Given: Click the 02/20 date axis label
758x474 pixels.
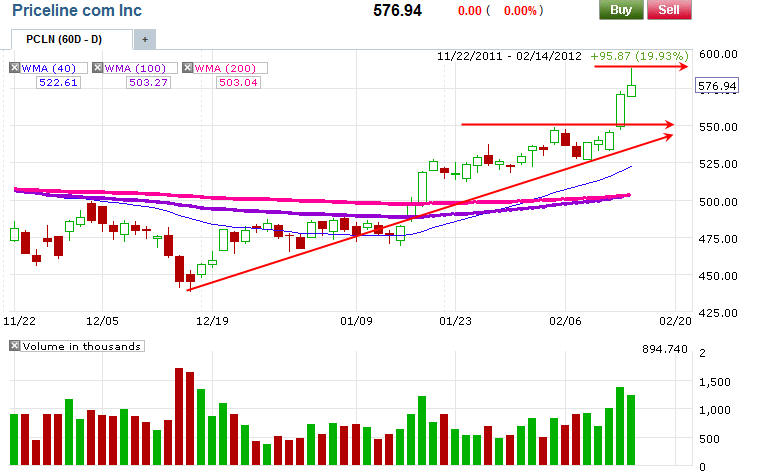Looking at the screenshot, I should click(675, 321).
